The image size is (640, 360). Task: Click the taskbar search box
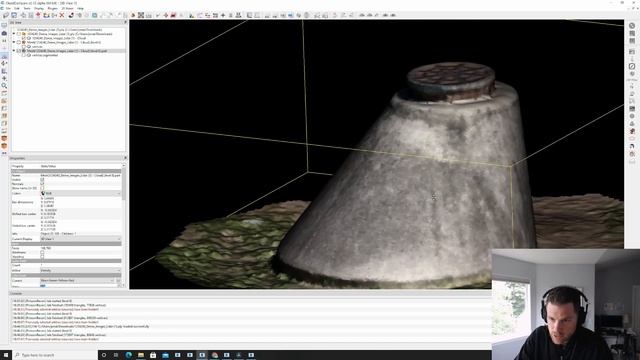pyautogui.click(x=55, y=355)
